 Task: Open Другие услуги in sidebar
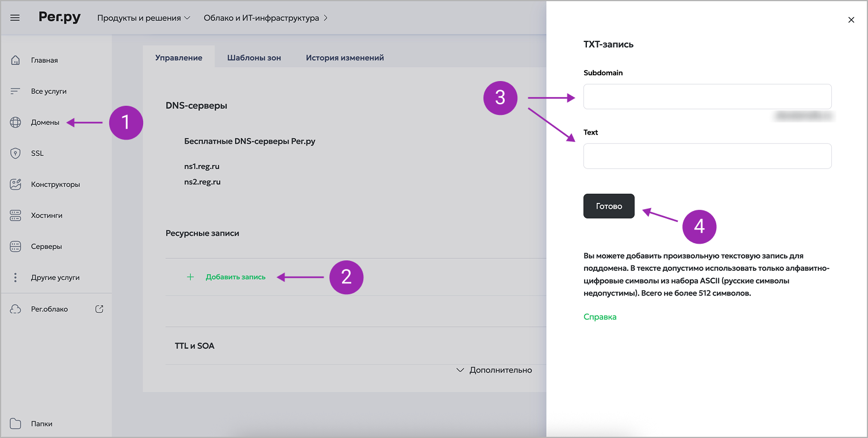[56, 278]
